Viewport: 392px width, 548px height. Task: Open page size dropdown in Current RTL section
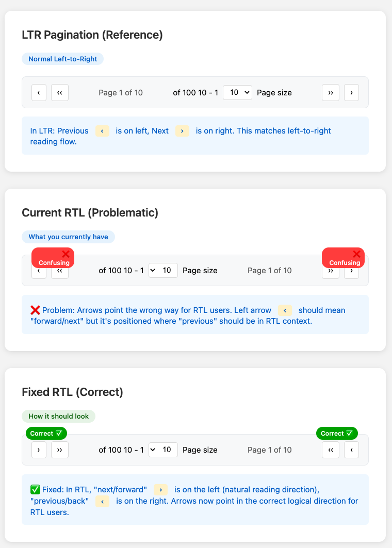(163, 271)
